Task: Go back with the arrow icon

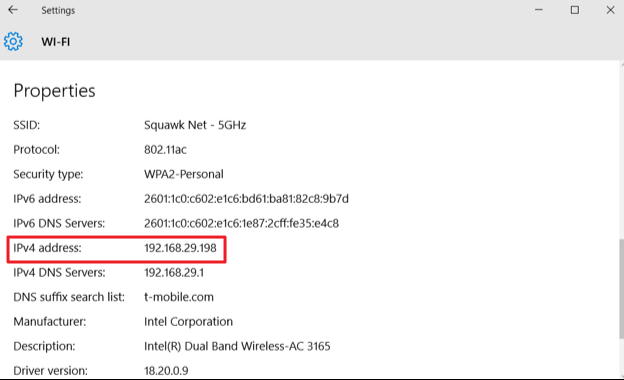Action: (x=13, y=10)
